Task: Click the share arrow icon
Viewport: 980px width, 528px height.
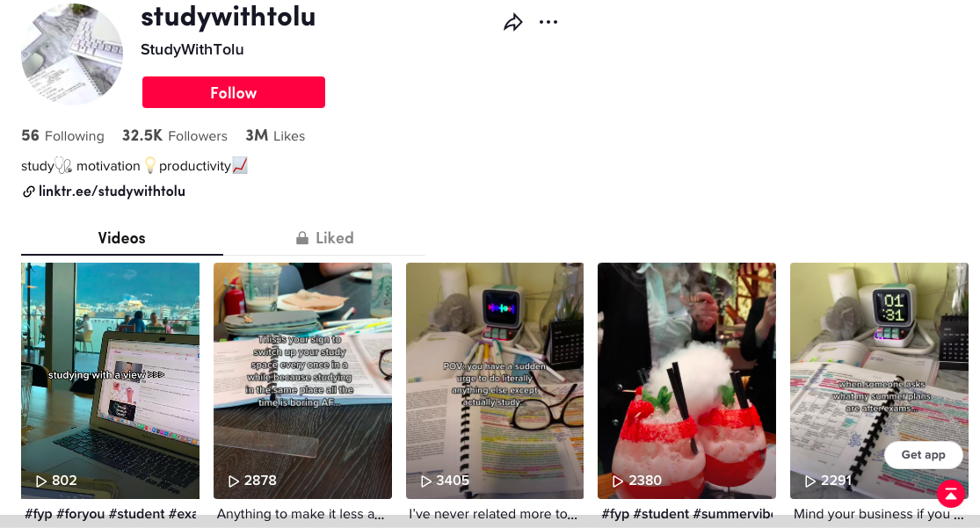Action: [513, 23]
